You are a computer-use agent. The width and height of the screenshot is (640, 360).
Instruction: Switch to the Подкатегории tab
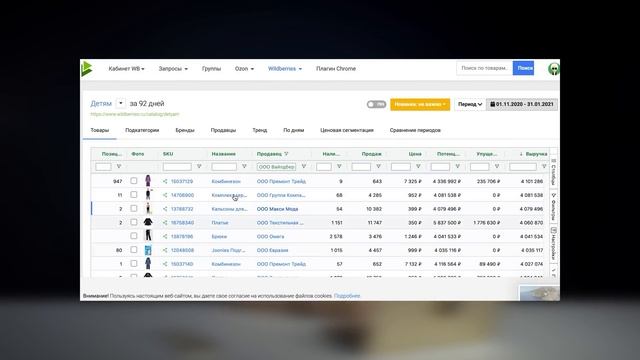click(142, 130)
